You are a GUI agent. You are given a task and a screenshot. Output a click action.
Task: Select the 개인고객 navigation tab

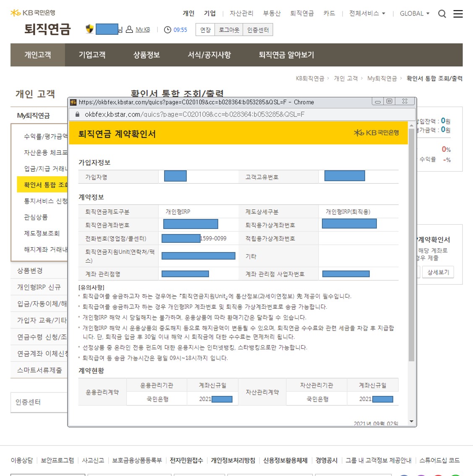(38, 55)
